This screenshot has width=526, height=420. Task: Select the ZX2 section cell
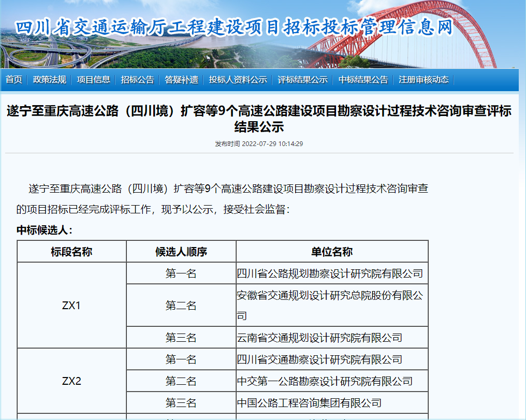pyautogui.click(x=71, y=381)
